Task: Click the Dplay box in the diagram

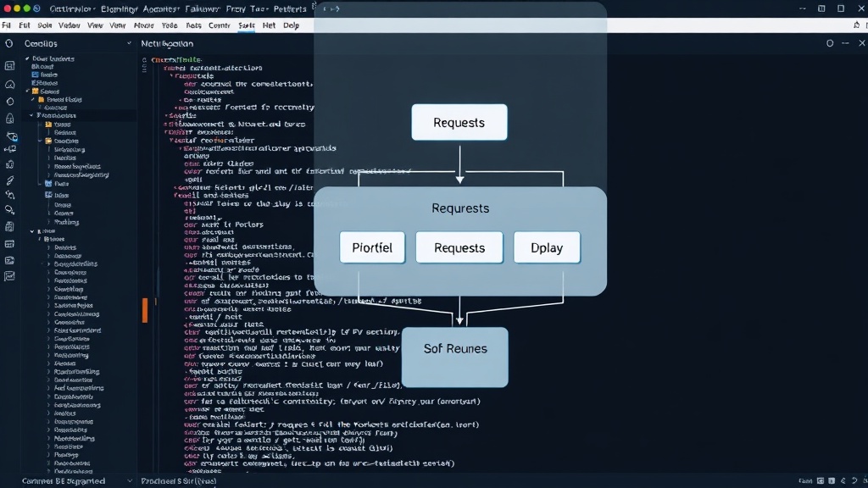Action: tap(547, 247)
